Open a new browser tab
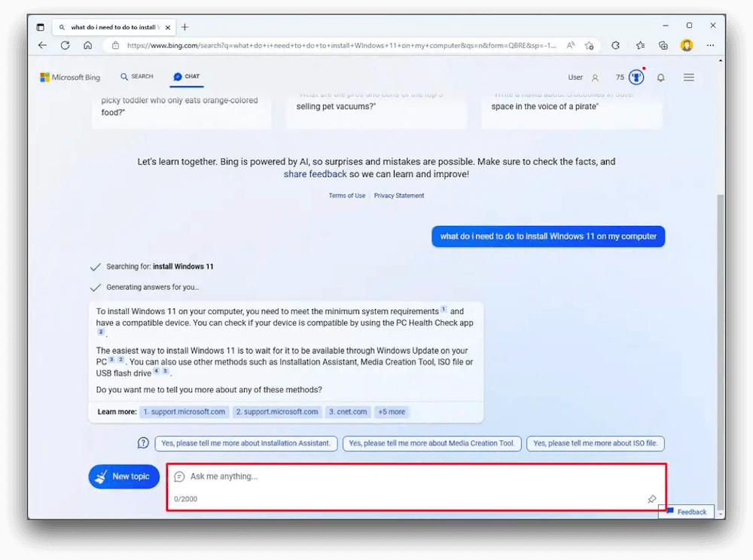This screenshot has width=753, height=560. (185, 27)
